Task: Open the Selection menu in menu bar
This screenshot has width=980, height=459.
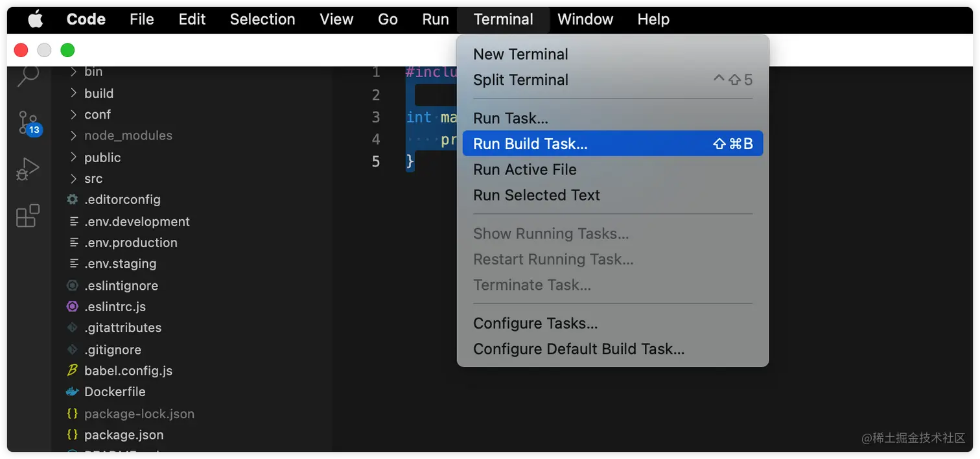Action: pyautogui.click(x=262, y=19)
